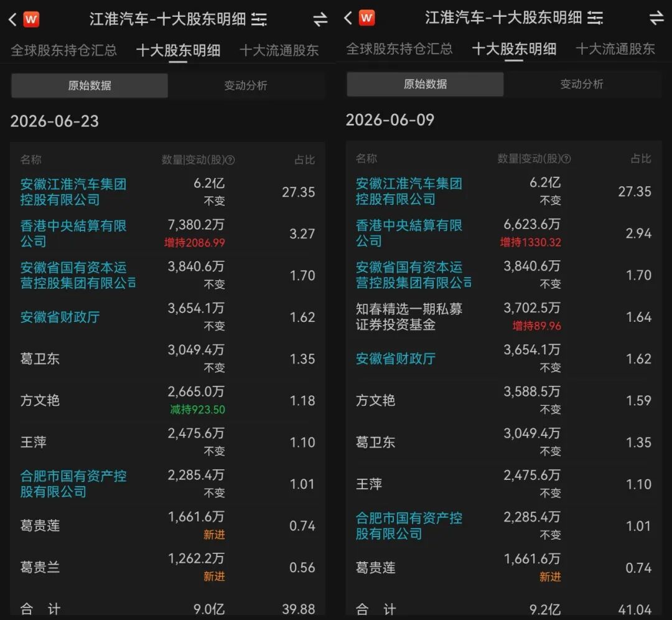Tap 2.94 percentage value

point(638,233)
